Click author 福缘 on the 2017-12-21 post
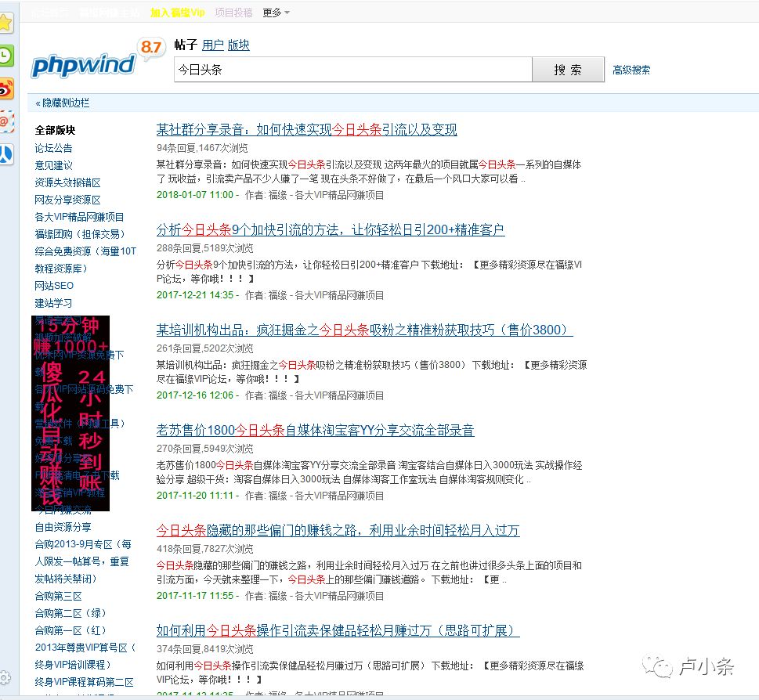This screenshot has height=700, width=759. point(278,295)
